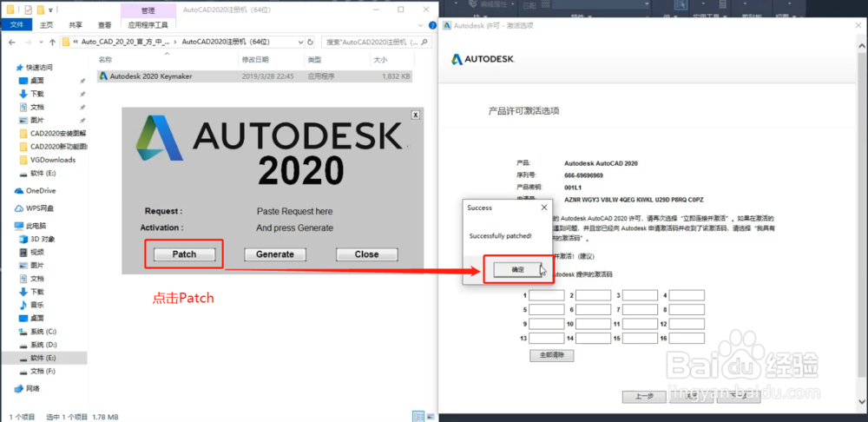Open pinned 图片 under quick access
This screenshot has height=422, width=868.
(x=37, y=120)
